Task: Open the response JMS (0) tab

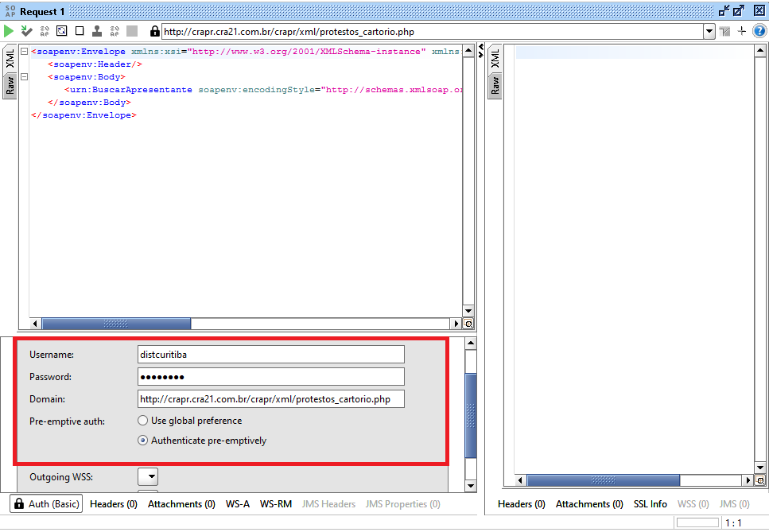Action: click(x=734, y=504)
